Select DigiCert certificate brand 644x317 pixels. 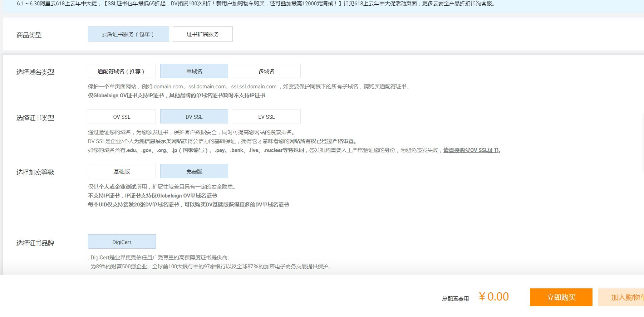tap(122, 242)
